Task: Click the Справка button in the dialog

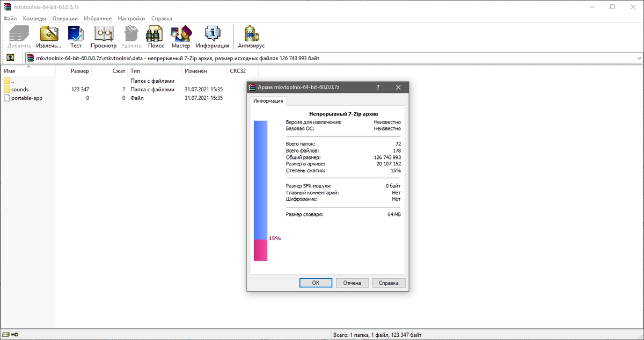Action: pos(389,283)
